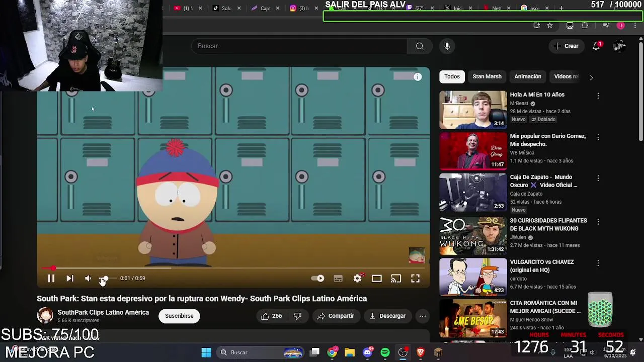
Task: Switch to the X Inicio browser tab
Action: 458,8
